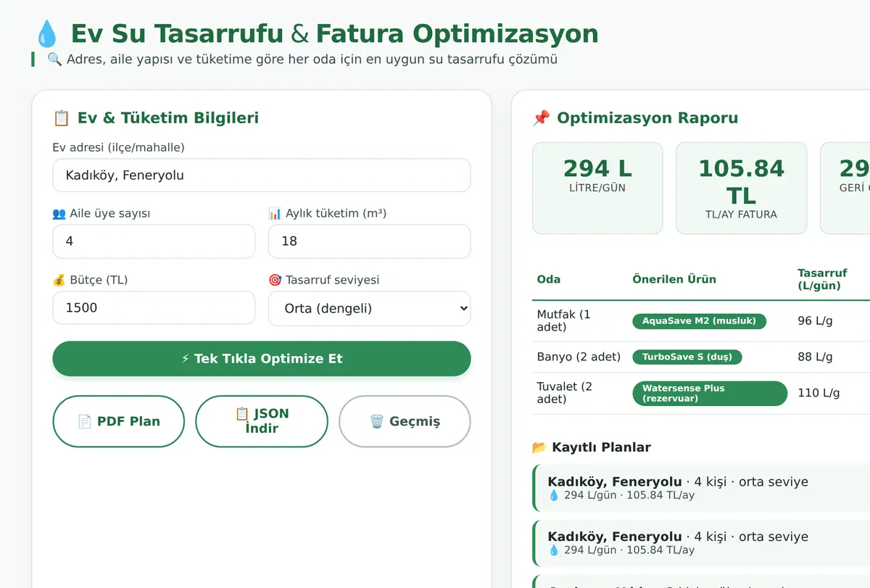Screen dimensions: 870x588
Task: Click the folder icon beside Kayıtlı Planlar
Action: (539, 447)
